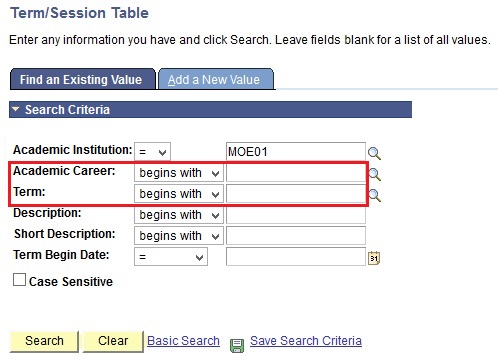Open Term lookup magnifier icon
Viewport: 498px width, 364px height.
click(375, 195)
